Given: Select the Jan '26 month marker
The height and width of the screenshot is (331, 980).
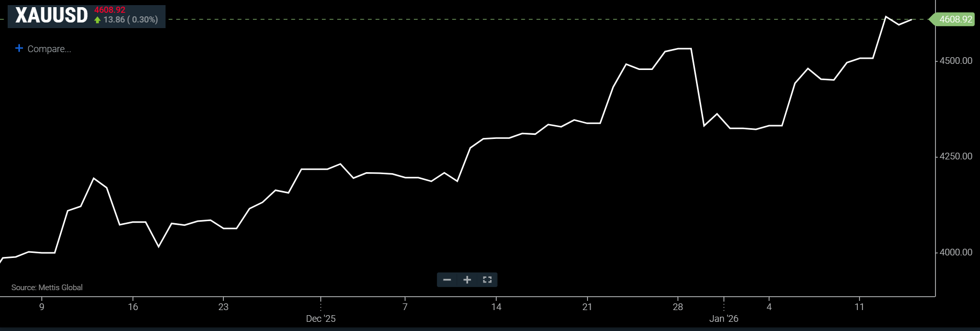Looking at the screenshot, I should (724, 319).
